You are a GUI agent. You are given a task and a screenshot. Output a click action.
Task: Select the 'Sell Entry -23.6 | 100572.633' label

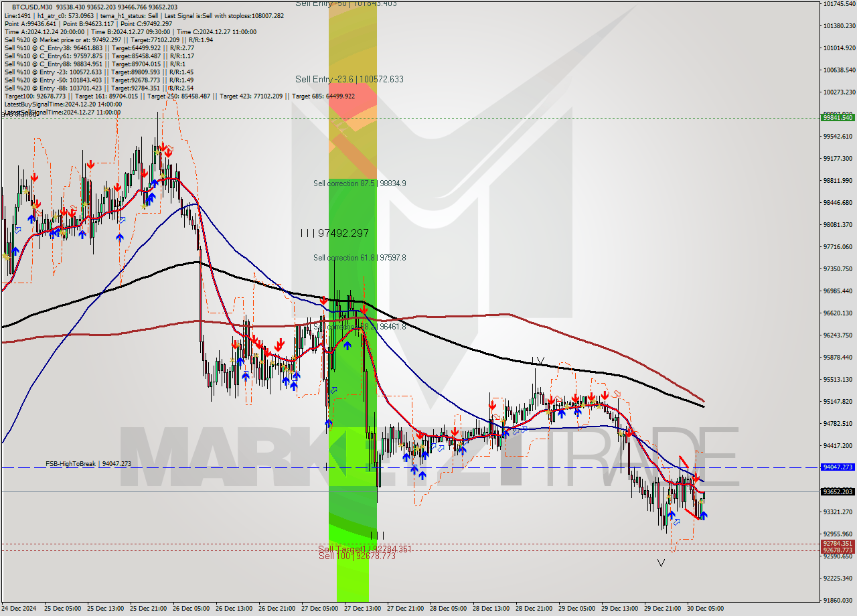point(349,79)
